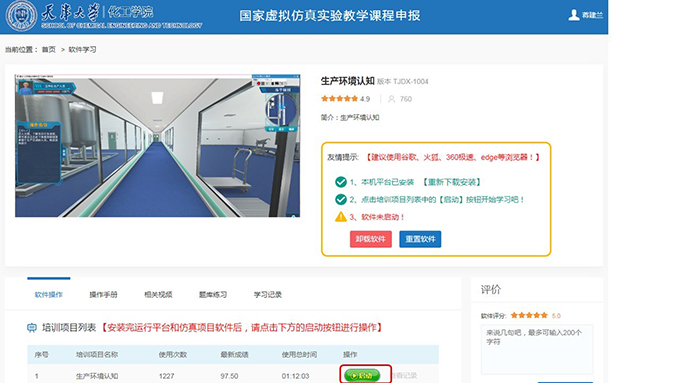Go to 首页 in the breadcrumb

49,49
